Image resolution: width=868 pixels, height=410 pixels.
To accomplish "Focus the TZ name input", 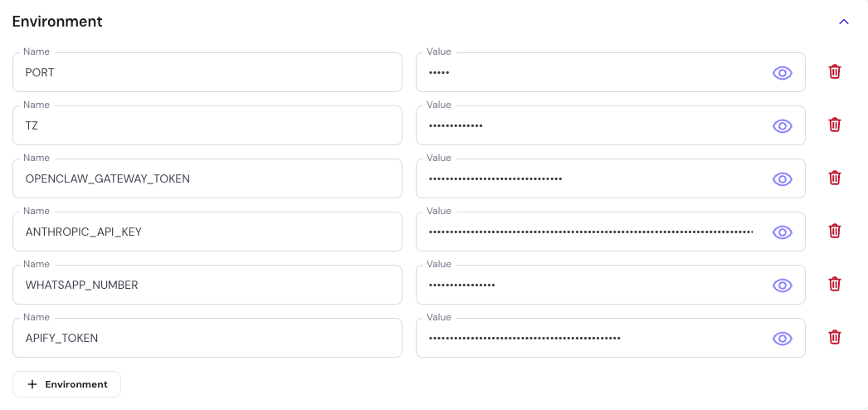I will 207,126.
